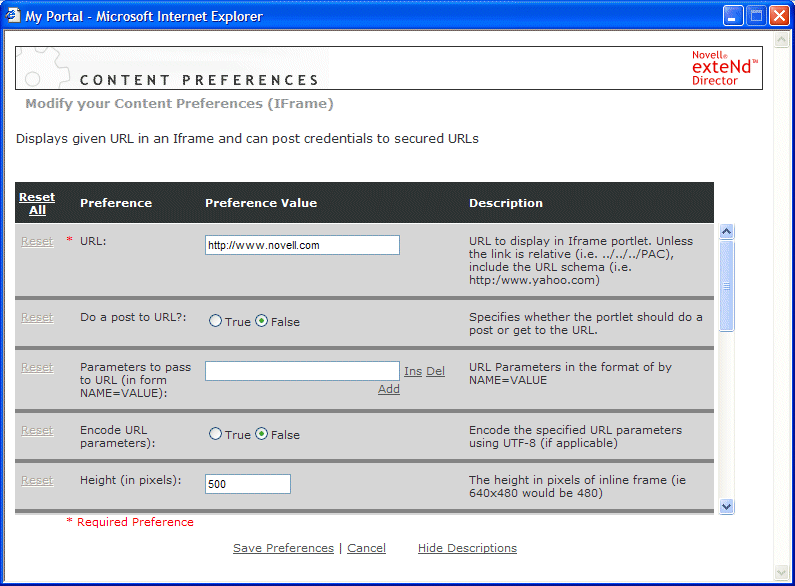The height and width of the screenshot is (586, 795).
Task: Select False for Do a post to URL
Action: tap(261, 321)
